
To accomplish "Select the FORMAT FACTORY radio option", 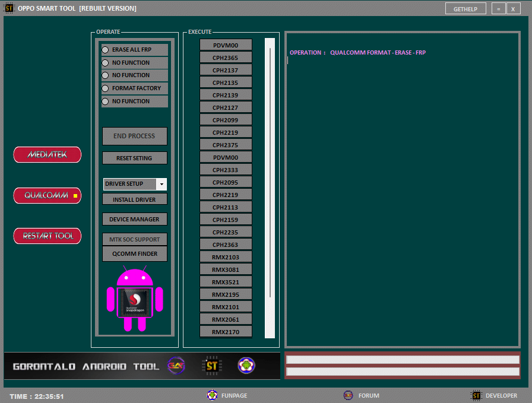I will coord(106,88).
